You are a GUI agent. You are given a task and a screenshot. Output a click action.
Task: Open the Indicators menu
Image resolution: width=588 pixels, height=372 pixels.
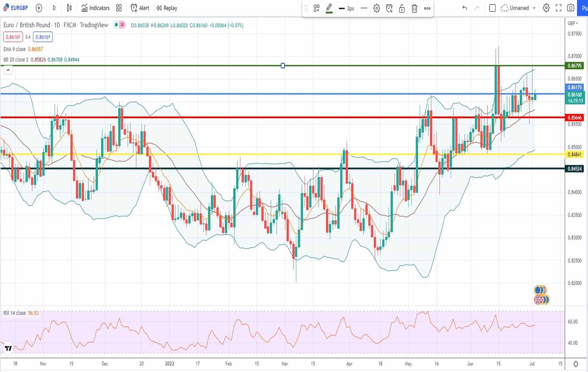click(x=95, y=8)
